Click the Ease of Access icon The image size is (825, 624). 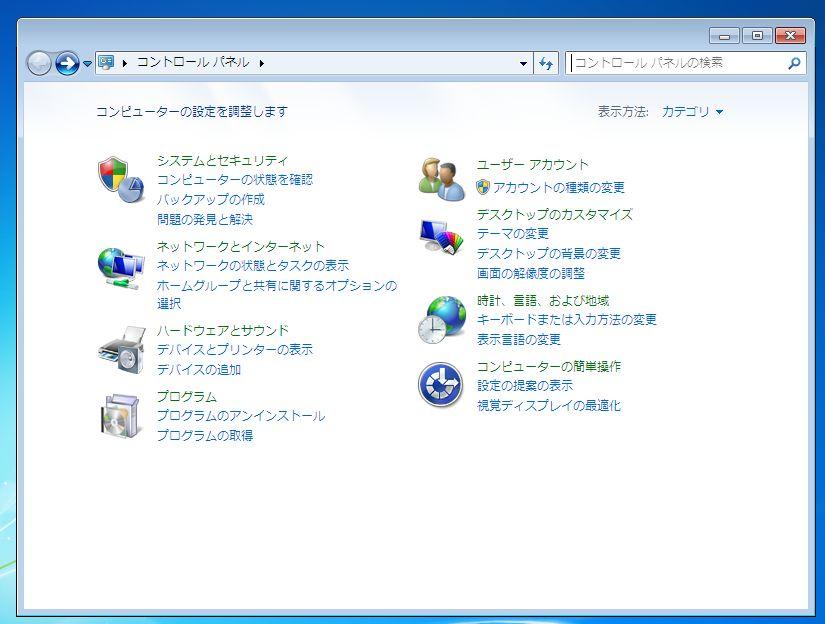point(441,385)
